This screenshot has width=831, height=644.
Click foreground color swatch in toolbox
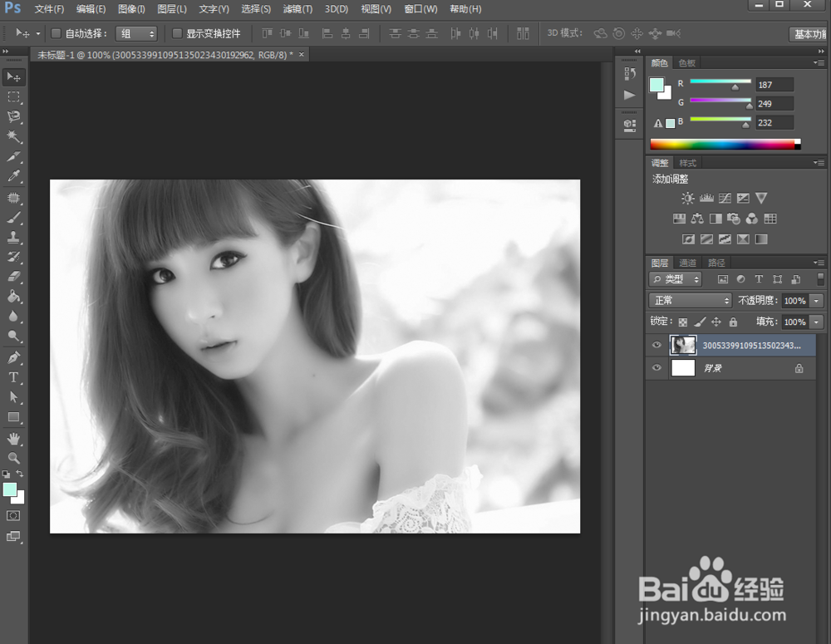coord(9,489)
